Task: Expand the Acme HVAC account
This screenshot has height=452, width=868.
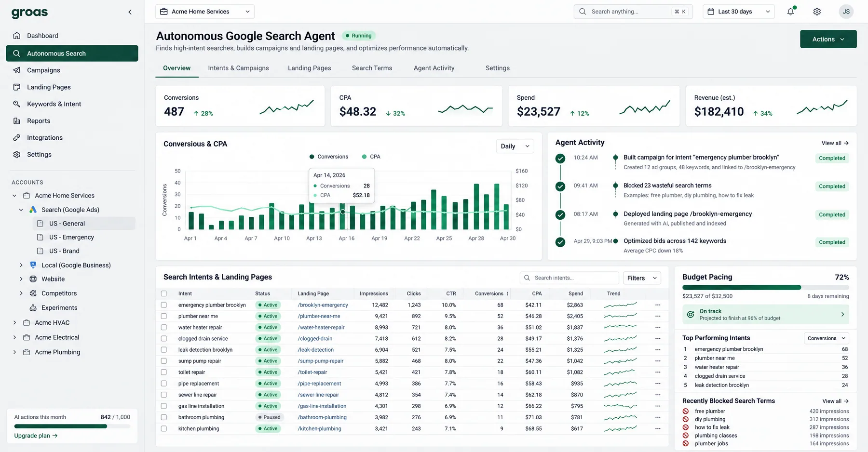Action: pos(14,323)
